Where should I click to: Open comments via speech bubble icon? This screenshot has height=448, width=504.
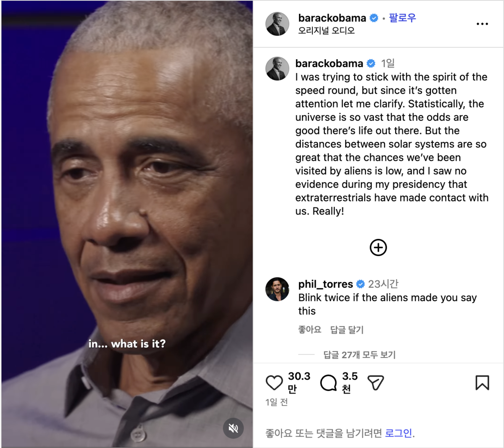click(328, 383)
